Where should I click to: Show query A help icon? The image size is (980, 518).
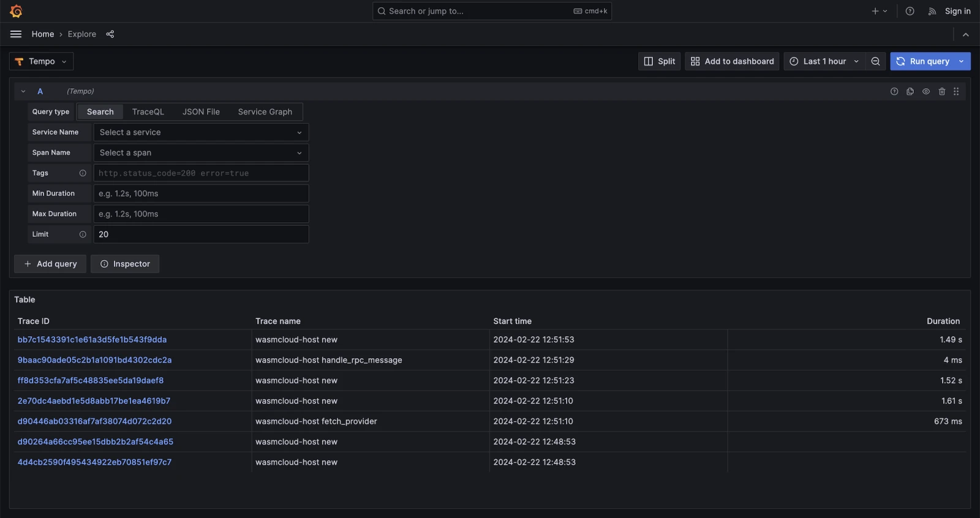pos(894,91)
